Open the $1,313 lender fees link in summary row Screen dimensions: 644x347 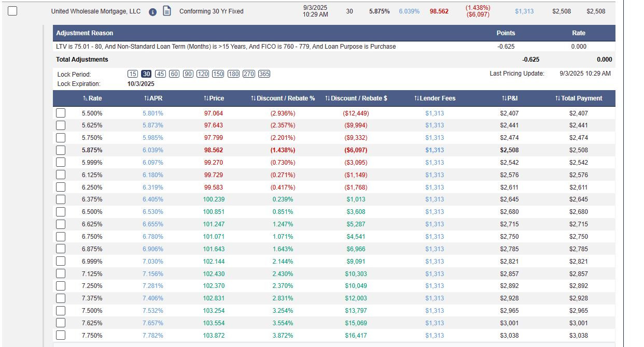coord(524,11)
